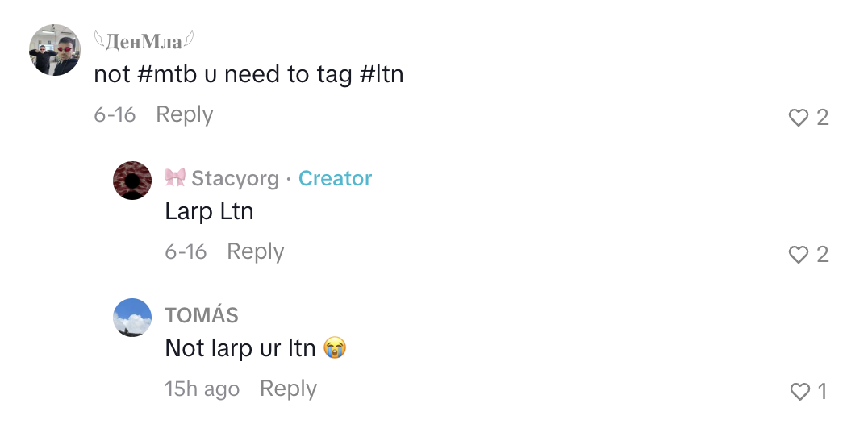Click like count on ДенМла's comment
The image size is (868, 424).
pyautogui.click(x=822, y=117)
